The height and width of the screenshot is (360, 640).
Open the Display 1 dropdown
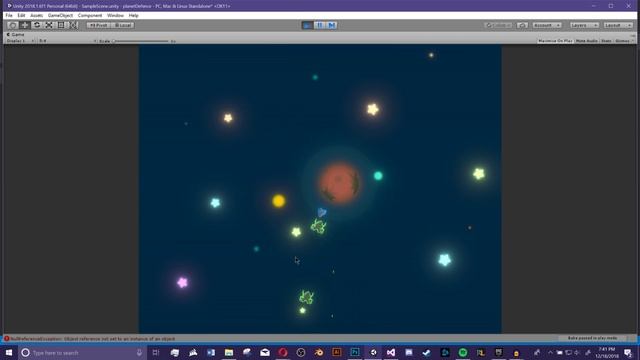click(20, 41)
